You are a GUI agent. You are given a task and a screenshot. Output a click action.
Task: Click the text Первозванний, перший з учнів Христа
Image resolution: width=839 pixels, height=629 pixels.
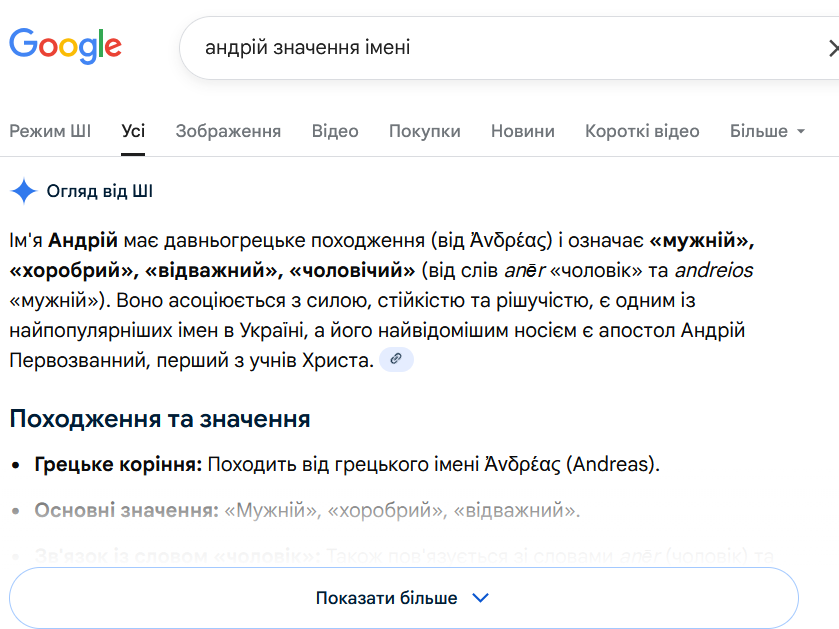pyautogui.click(x=192, y=360)
